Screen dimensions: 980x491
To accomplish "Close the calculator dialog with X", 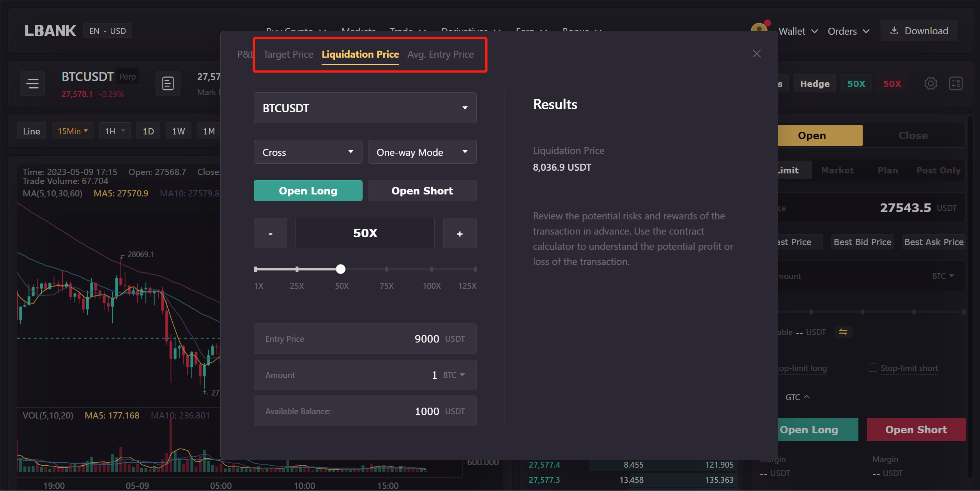I will [x=756, y=54].
